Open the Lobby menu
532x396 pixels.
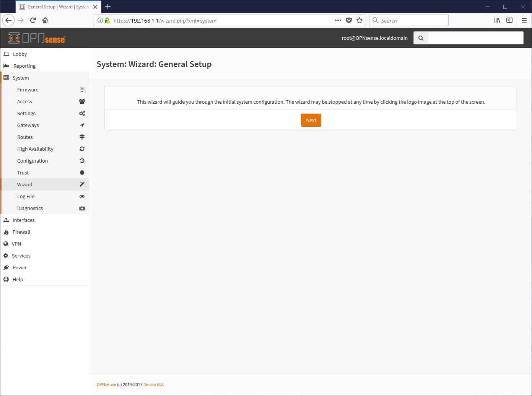click(x=20, y=54)
